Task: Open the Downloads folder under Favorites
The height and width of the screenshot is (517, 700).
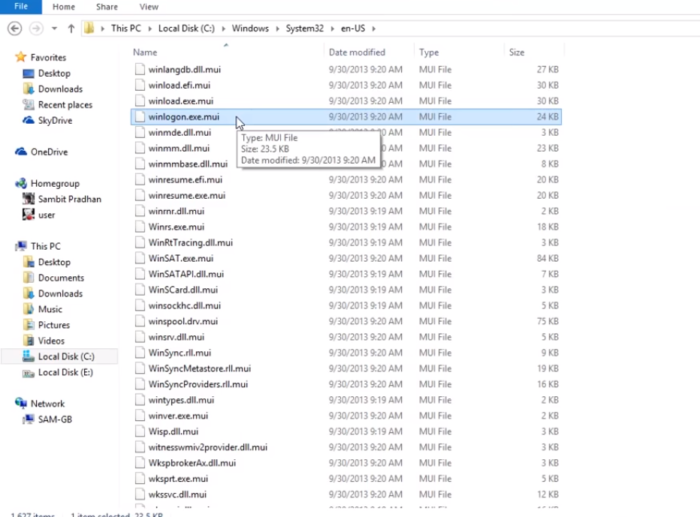Action: pyautogui.click(x=60, y=89)
